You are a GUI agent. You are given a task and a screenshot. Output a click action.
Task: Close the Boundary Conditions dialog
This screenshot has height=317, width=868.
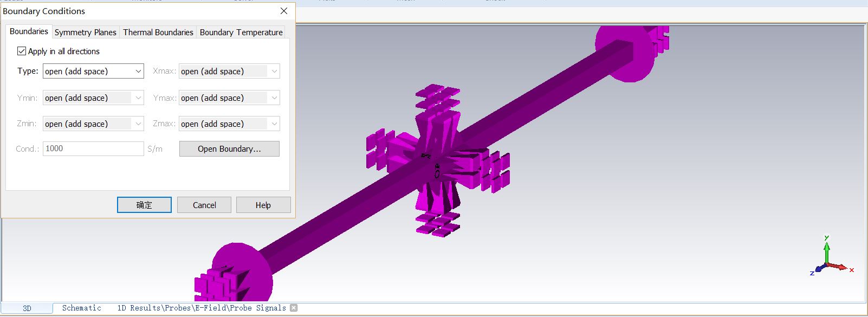[x=284, y=11]
